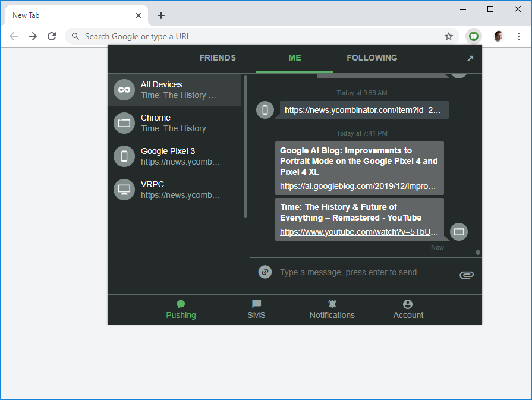Image resolution: width=532 pixels, height=400 pixels.
Task: Open Chrome's three-dot menu
Action: [x=518, y=36]
